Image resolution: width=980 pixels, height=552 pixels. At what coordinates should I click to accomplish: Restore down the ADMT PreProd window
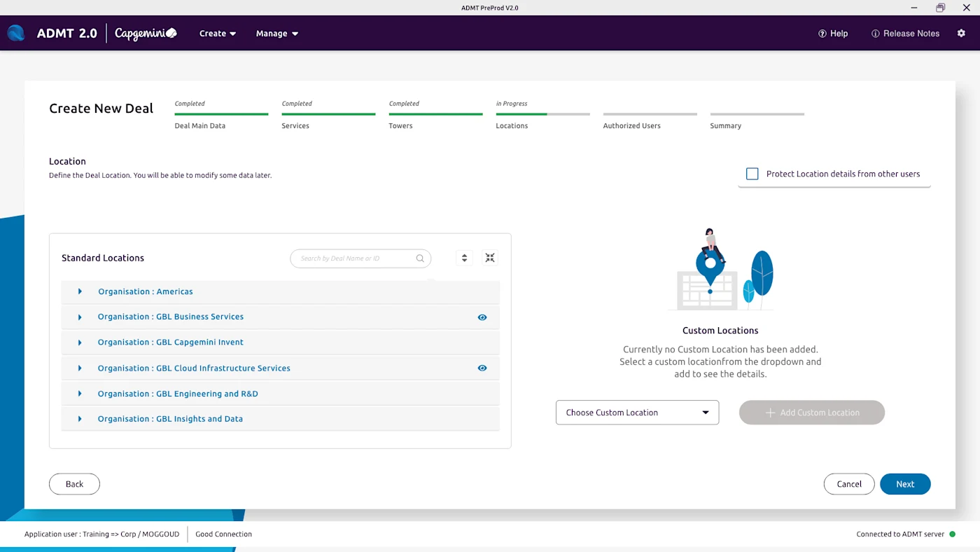(940, 8)
